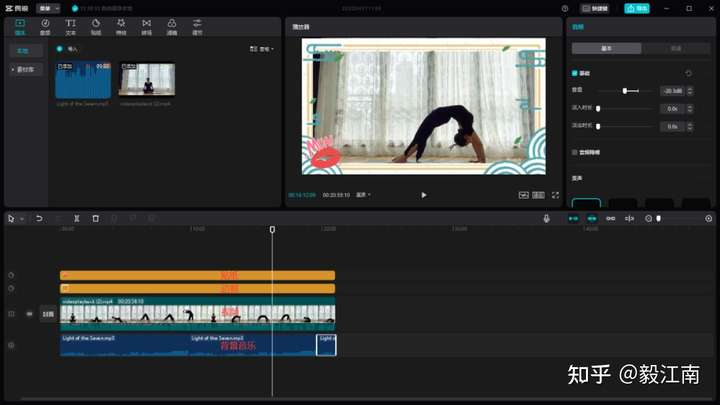Adjust fade-in duration stepper
This screenshot has height=405, width=720.
coord(690,109)
